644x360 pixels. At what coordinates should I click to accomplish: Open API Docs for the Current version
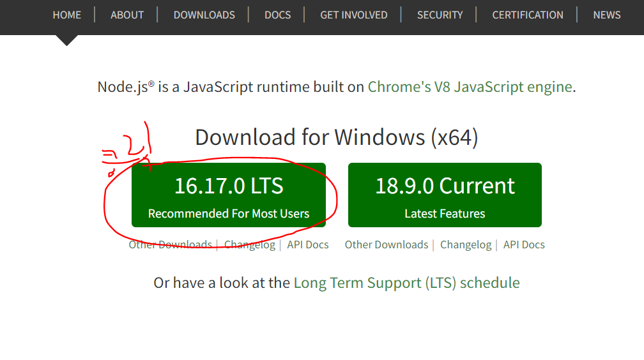click(524, 244)
